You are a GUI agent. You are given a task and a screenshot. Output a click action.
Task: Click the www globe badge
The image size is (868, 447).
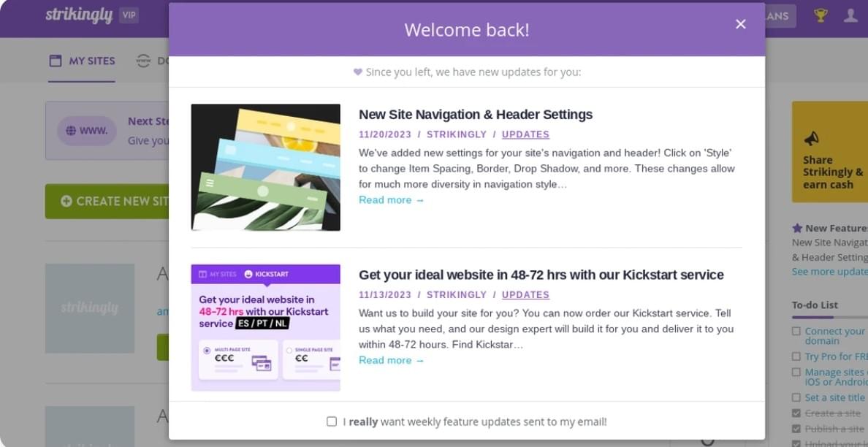tap(86, 131)
